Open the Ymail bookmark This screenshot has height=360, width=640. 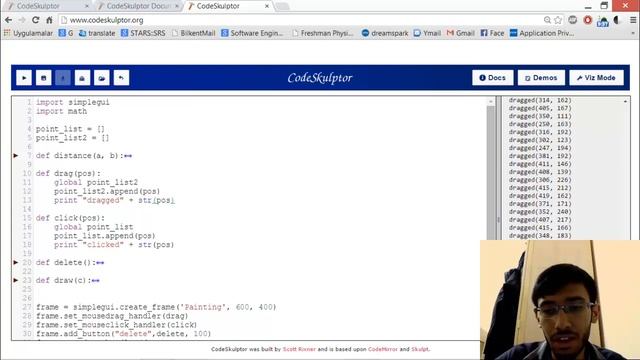427,33
